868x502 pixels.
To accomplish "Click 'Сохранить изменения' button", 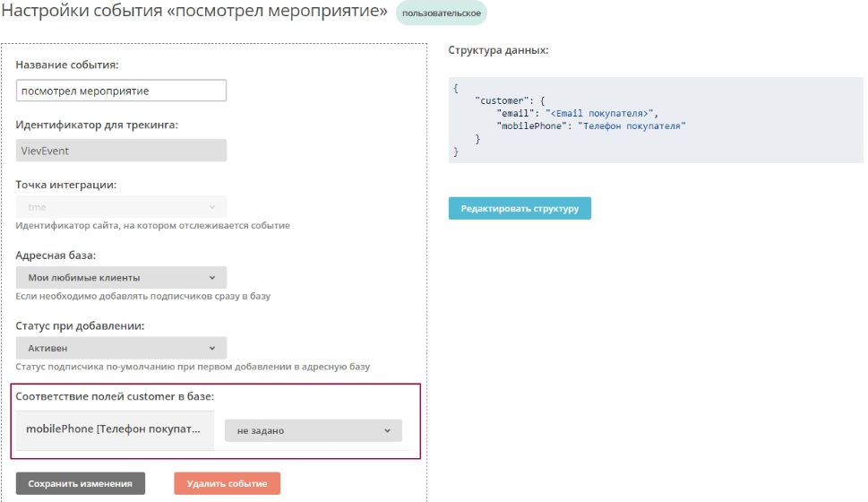I will pyautogui.click(x=81, y=483).
